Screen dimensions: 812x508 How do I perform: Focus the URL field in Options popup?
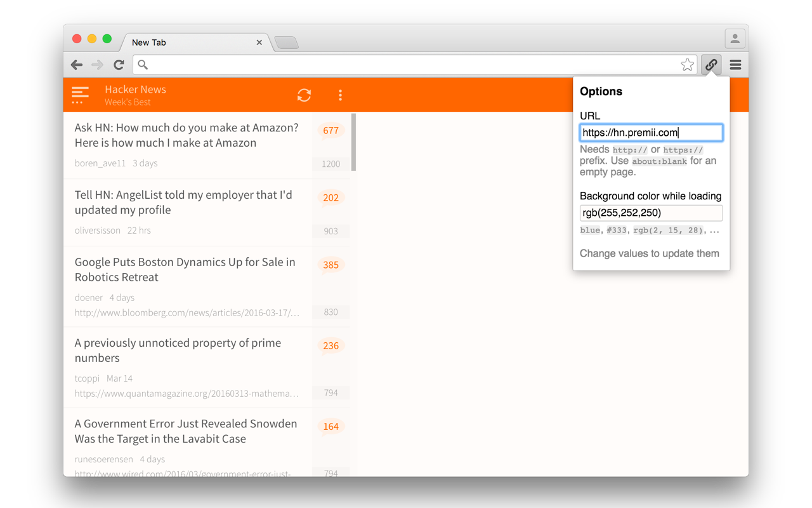pyautogui.click(x=651, y=132)
